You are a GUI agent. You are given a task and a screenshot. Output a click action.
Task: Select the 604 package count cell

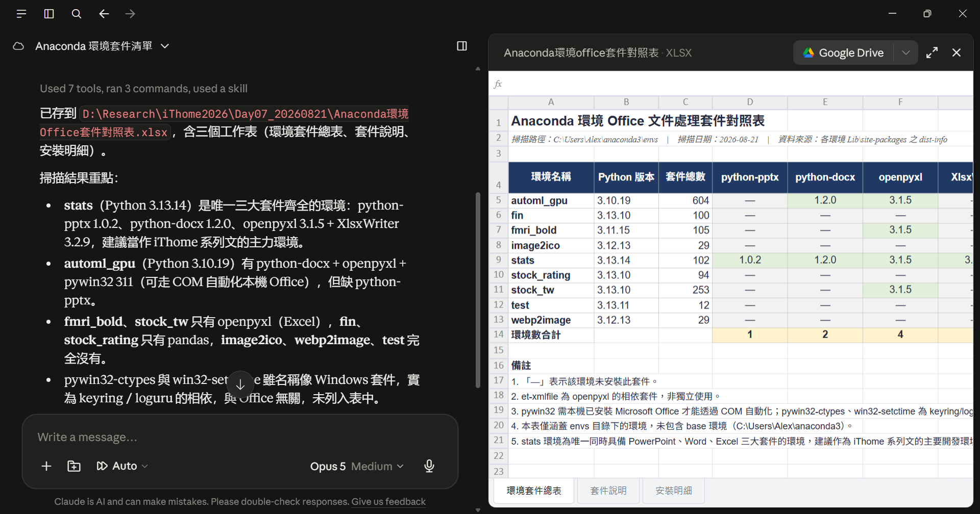(x=685, y=200)
